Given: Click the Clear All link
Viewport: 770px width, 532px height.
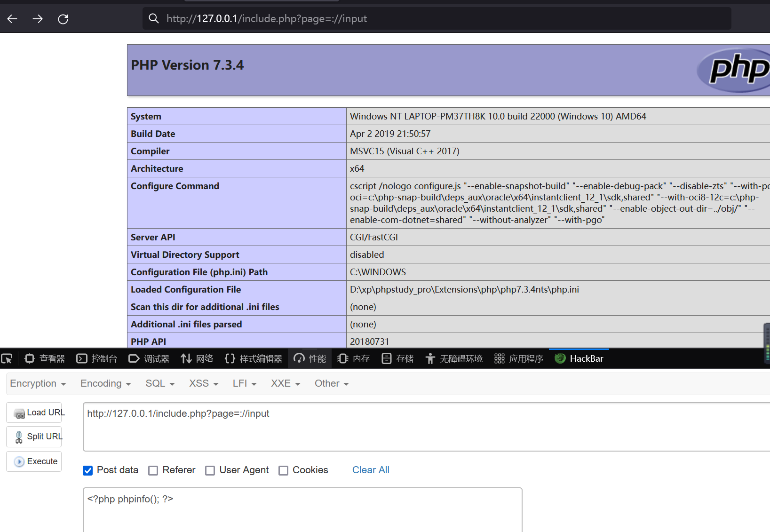Looking at the screenshot, I should point(371,470).
